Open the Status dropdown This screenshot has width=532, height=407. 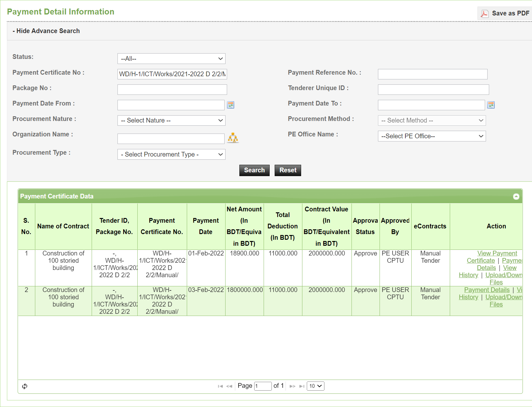pos(171,59)
